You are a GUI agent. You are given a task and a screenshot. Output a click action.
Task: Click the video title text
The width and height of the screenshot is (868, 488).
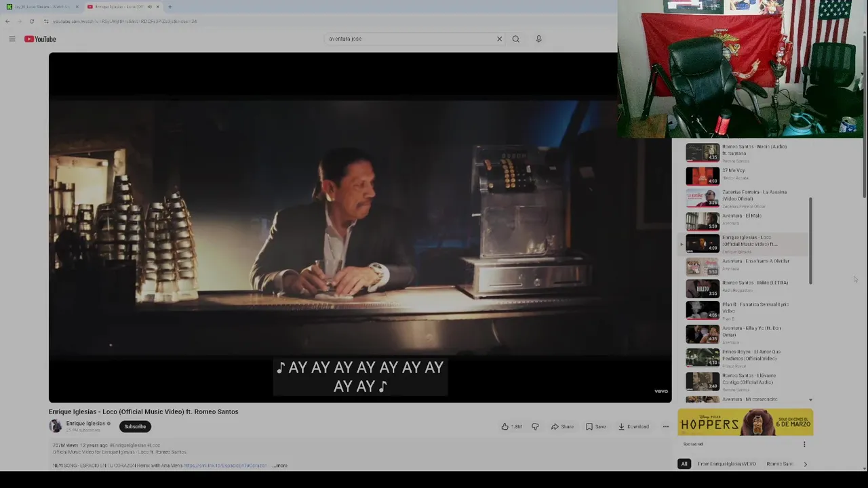point(144,411)
